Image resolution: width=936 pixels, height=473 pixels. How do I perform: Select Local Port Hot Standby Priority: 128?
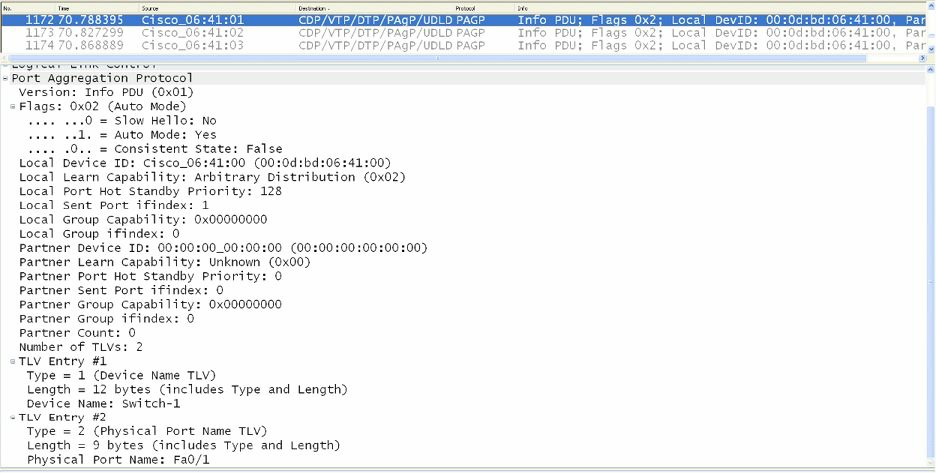pyautogui.click(x=150, y=191)
